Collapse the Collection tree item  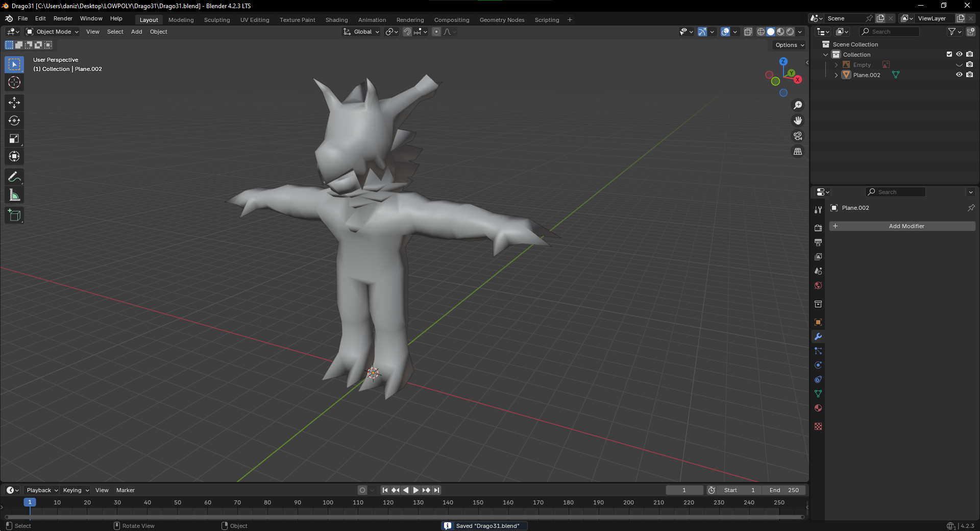pyautogui.click(x=826, y=55)
